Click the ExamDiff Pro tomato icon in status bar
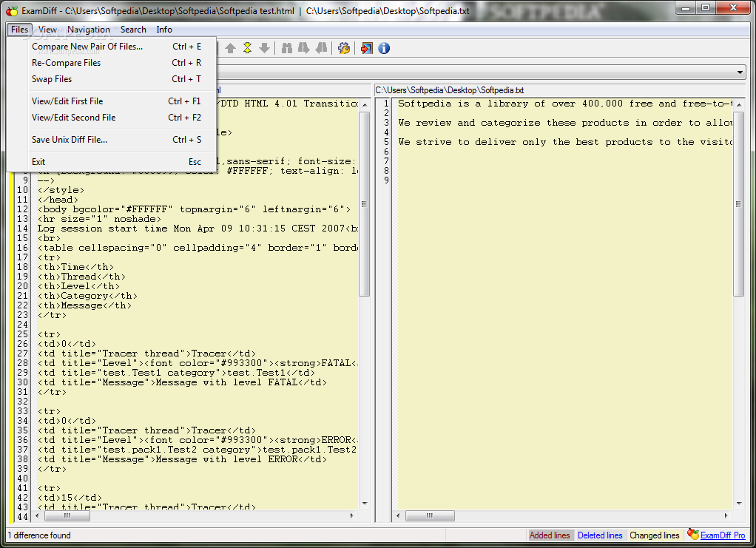 693,534
